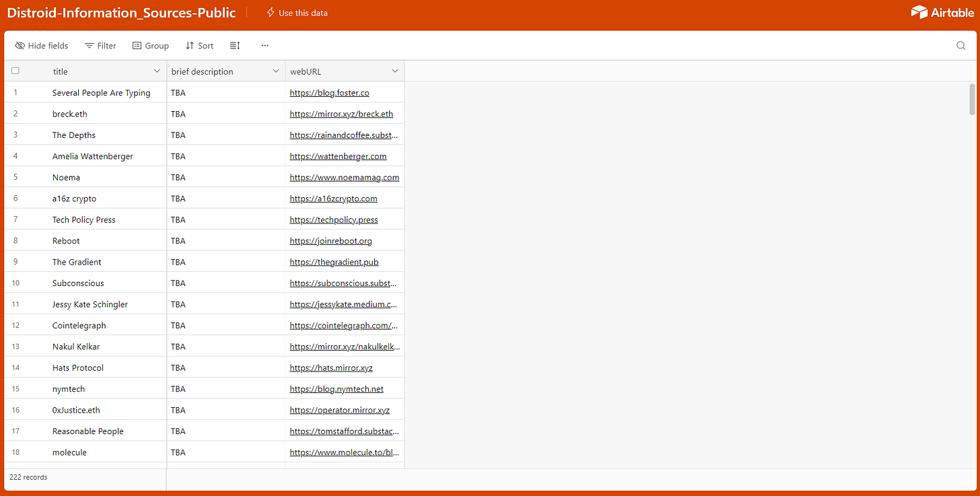This screenshot has width=980, height=496.
Task: Open the subconscious substack link
Action: pyautogui.click(x=345, y=283)
